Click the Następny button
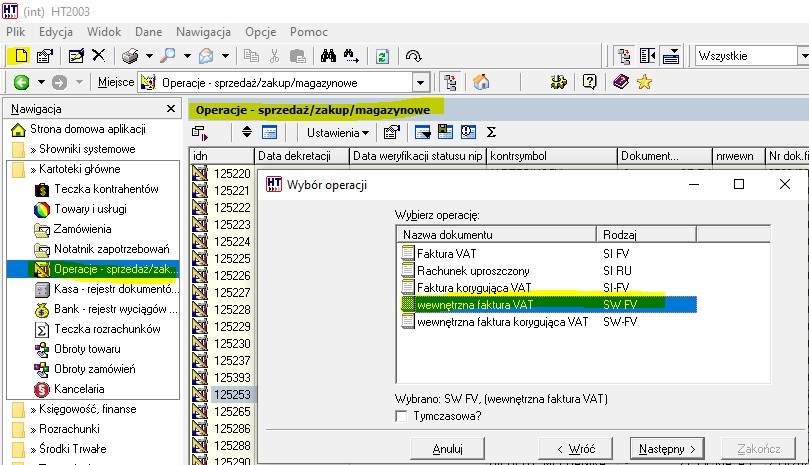The width and height of the screenshot is (809, 465). (667, 448)
